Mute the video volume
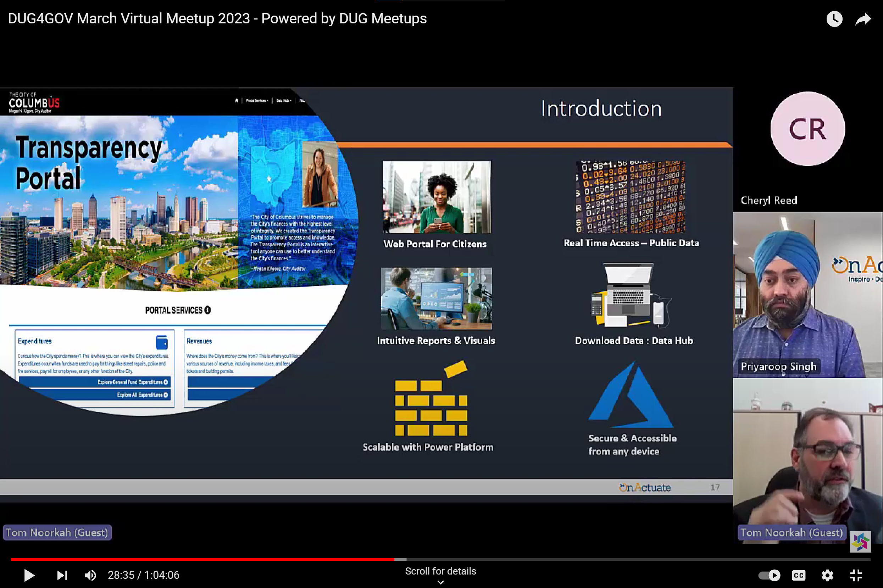 pos(90,575)
